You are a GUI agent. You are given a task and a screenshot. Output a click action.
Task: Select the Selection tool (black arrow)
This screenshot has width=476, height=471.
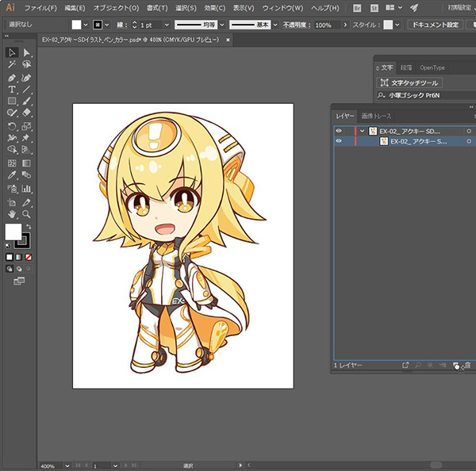click(12, 52)
